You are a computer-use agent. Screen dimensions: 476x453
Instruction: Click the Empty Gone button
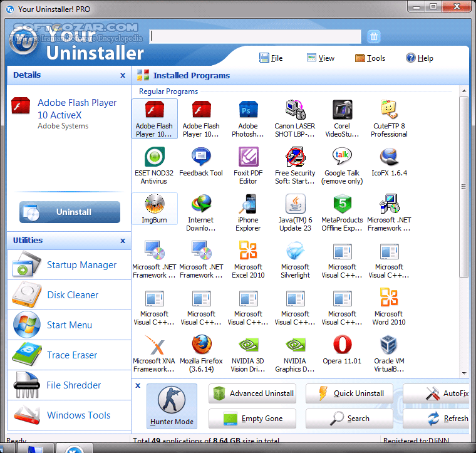[252, 419]
